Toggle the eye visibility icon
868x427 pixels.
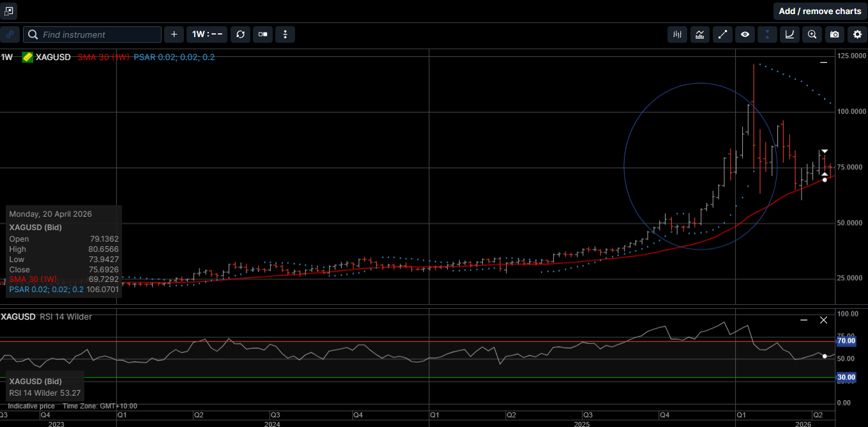pyautogui.click(x=745, y=35)
